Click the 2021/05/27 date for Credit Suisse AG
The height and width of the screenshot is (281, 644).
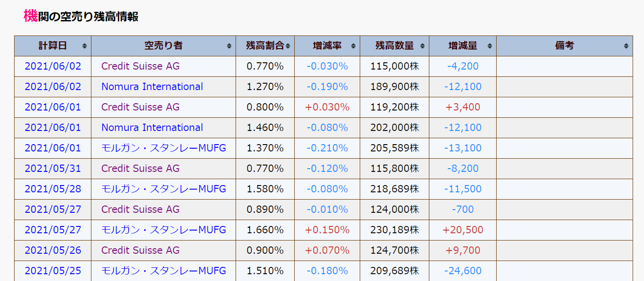[x=53, y=210]
